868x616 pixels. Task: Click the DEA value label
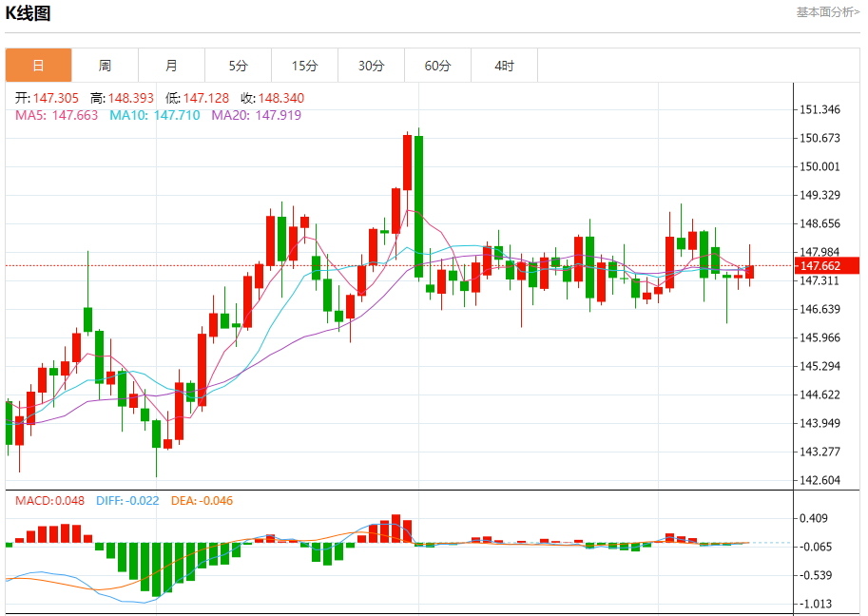(202, 501)
